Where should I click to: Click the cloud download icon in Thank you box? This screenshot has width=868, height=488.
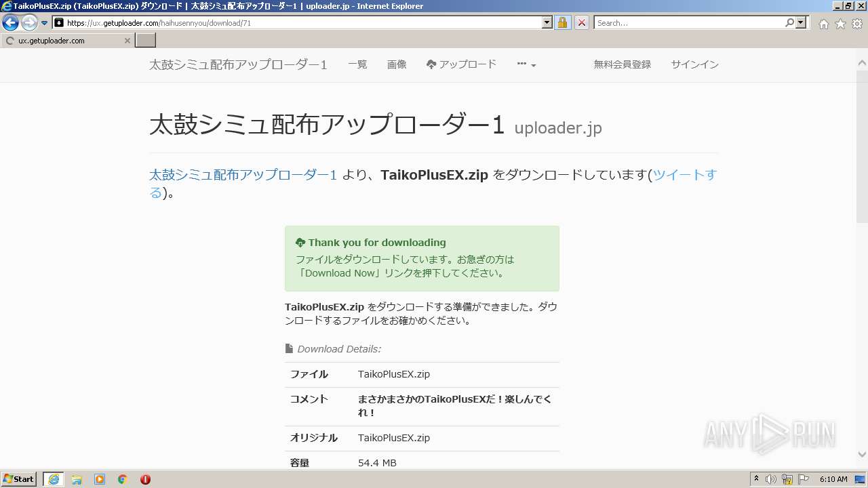click(300, 243)
